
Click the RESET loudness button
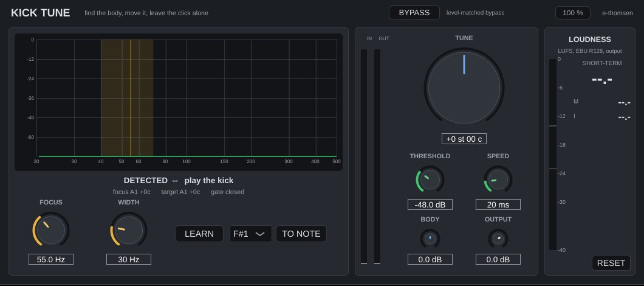(x=611, y=263)
